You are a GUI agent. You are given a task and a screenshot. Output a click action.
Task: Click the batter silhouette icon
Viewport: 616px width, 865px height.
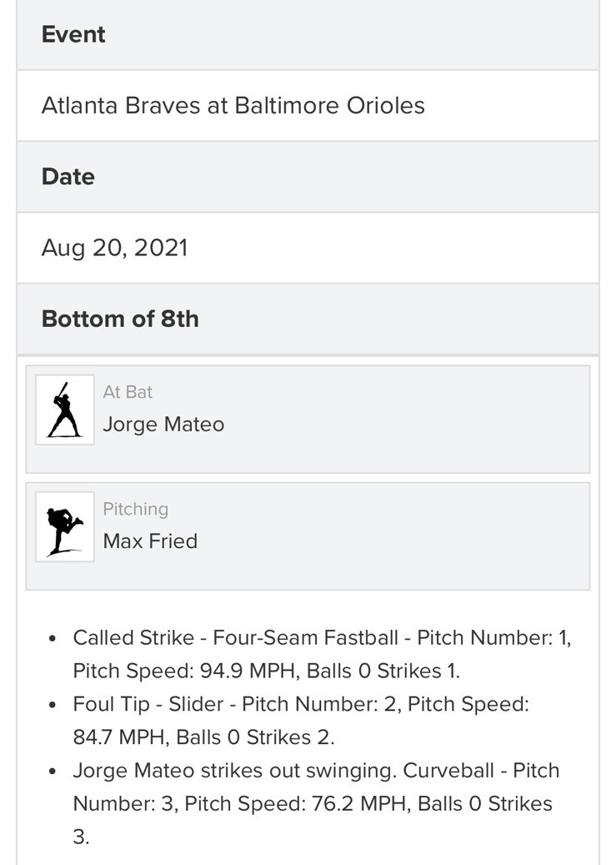(x=64, y=410)
